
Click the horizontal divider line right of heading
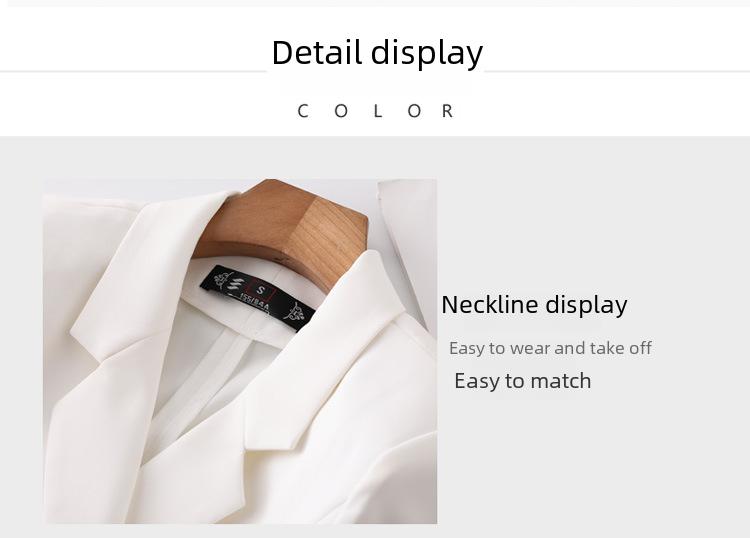coord(617,72)
